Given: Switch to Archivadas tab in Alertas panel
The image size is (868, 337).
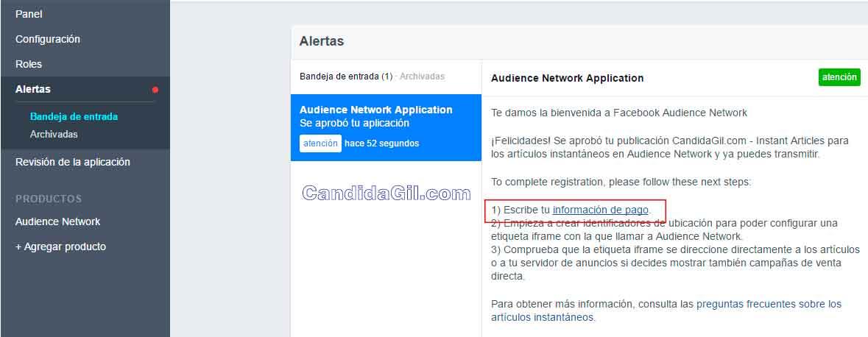Looking at the screenshot, I should point(422,77).
